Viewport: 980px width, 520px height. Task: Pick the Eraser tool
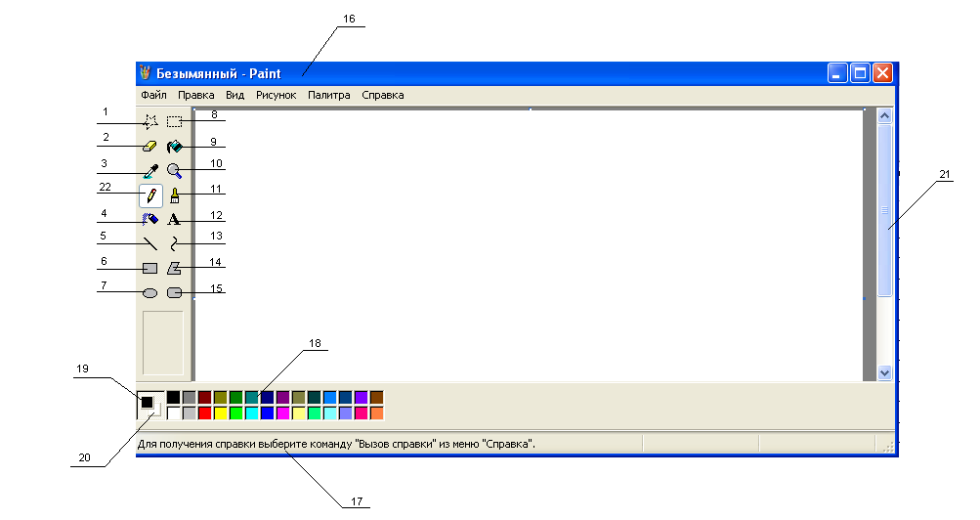tap(150, 147)
